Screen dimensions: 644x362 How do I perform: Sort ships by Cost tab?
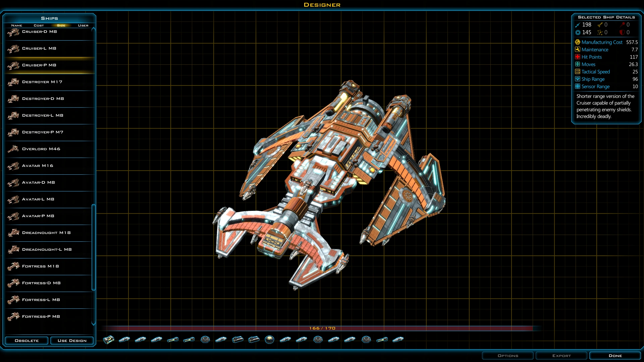[39, 25]
